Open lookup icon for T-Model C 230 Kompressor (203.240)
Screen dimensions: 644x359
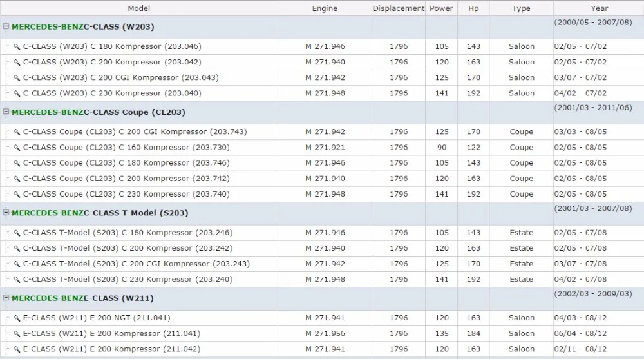tap(17, 280)
